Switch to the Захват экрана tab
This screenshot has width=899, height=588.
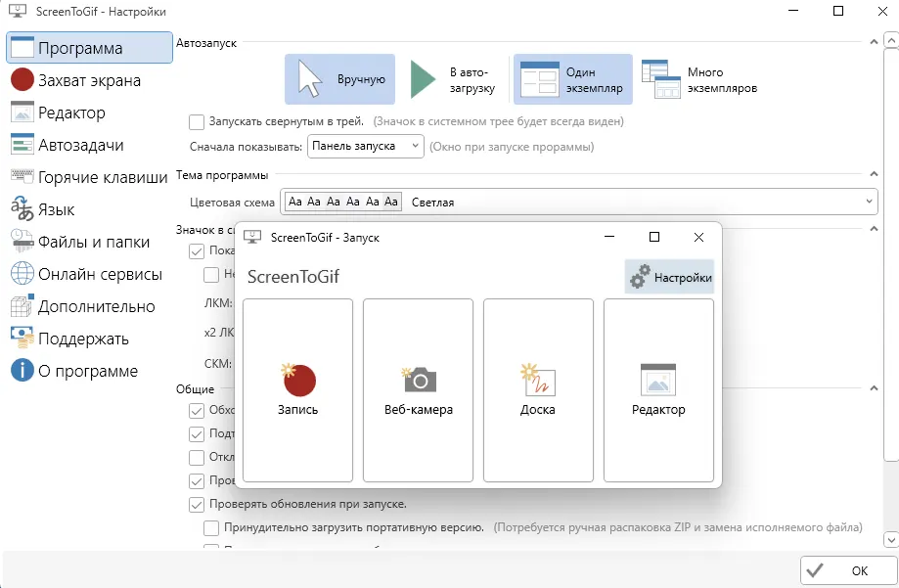coord(88,80)
